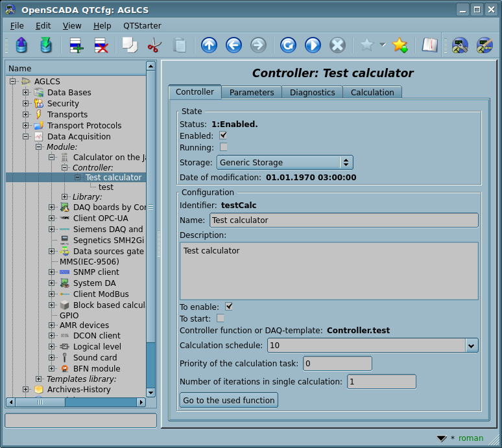Viewport: 502px width, 448px height.
Task: Click the delete item toolbar icon
Action: pos(101,45)
